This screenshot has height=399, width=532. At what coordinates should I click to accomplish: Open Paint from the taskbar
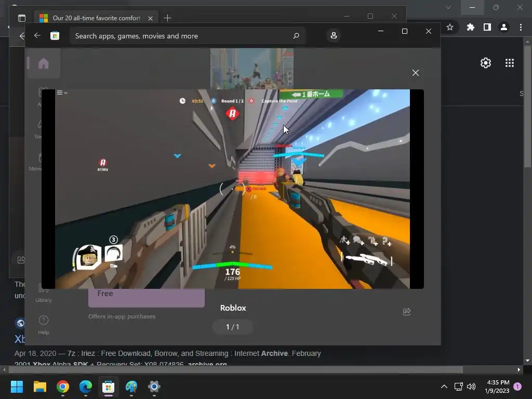coord(131,387)
